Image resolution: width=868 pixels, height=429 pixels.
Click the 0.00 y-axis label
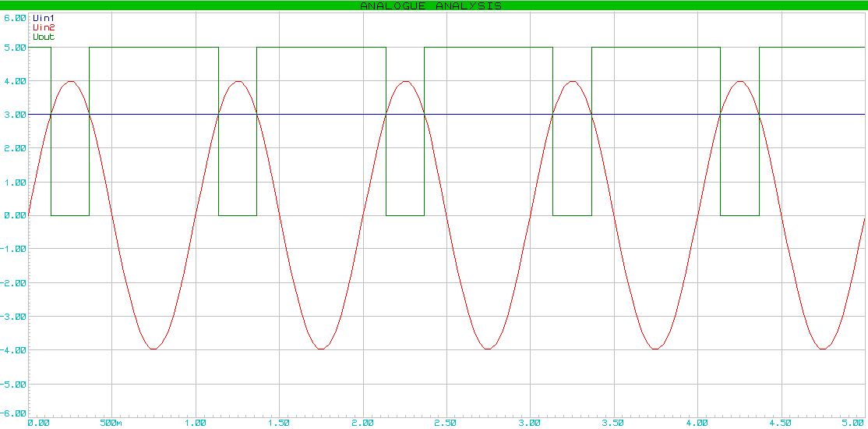15,215
